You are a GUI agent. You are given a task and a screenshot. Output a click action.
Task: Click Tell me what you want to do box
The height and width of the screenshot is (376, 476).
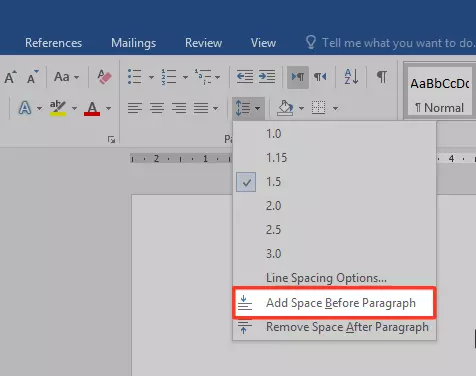[399, 43]
